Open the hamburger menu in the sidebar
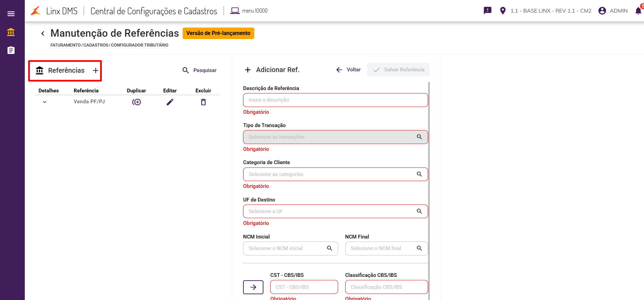Screen dimensions: 644x300 [11, 14]
